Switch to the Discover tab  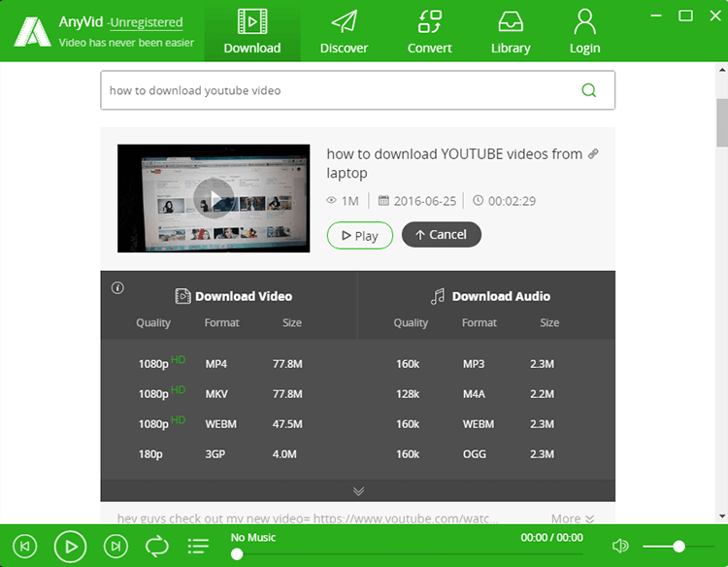[344, 31]
